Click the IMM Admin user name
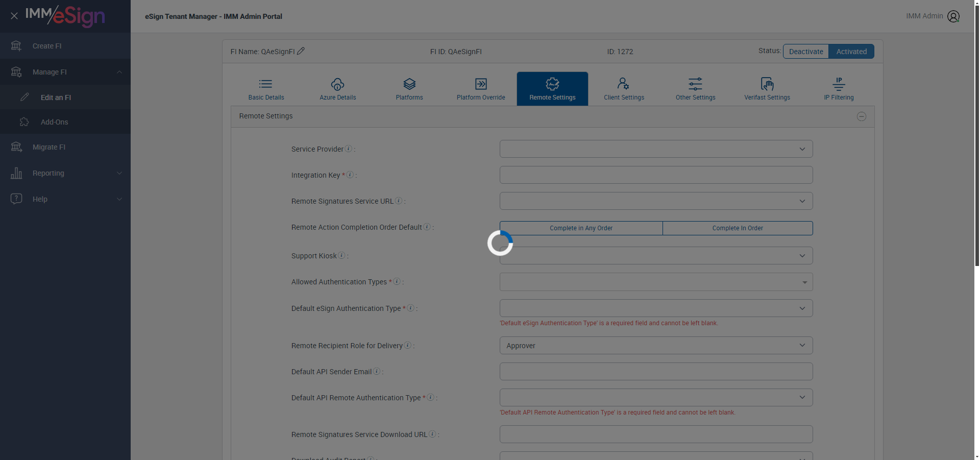Viewport: 980px width, 460px height. click(x=924, y=16)
